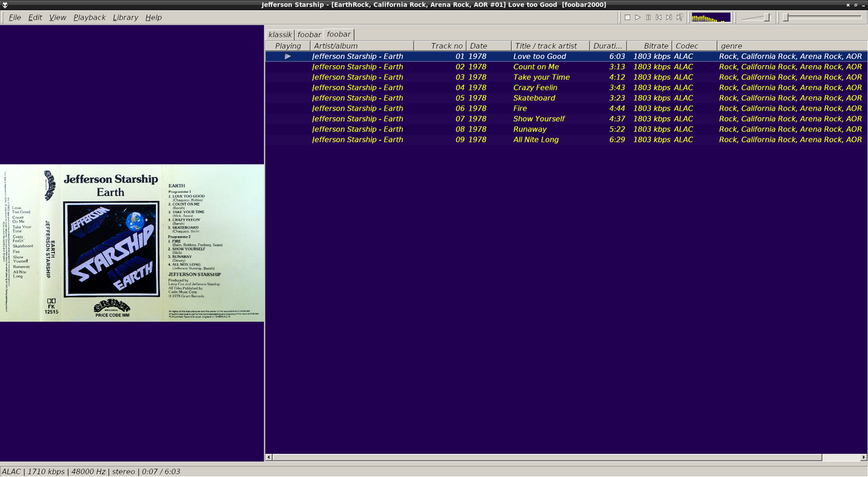Screen dimensions: 868x477
Task: Skip to the previous track
Action: point(658,17)
